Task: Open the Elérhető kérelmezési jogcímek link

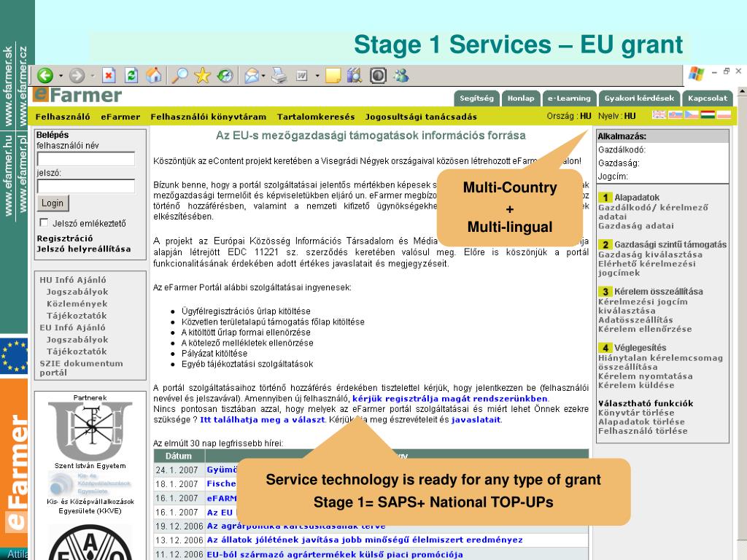Action: click(x=647, y=268)
